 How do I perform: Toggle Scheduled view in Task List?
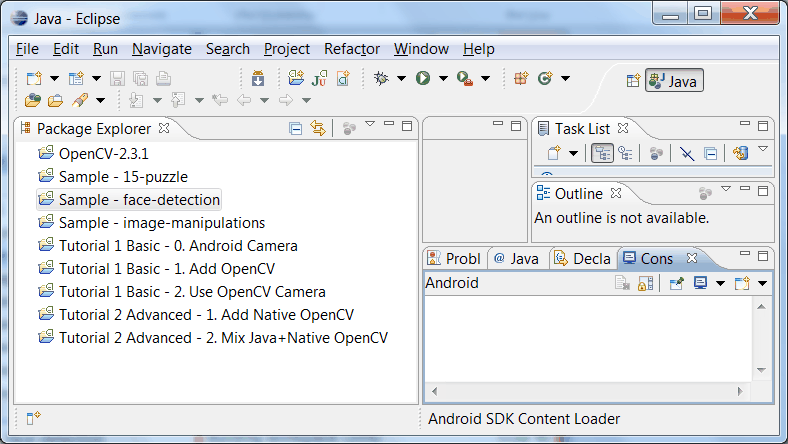click(x=625, y=153)
